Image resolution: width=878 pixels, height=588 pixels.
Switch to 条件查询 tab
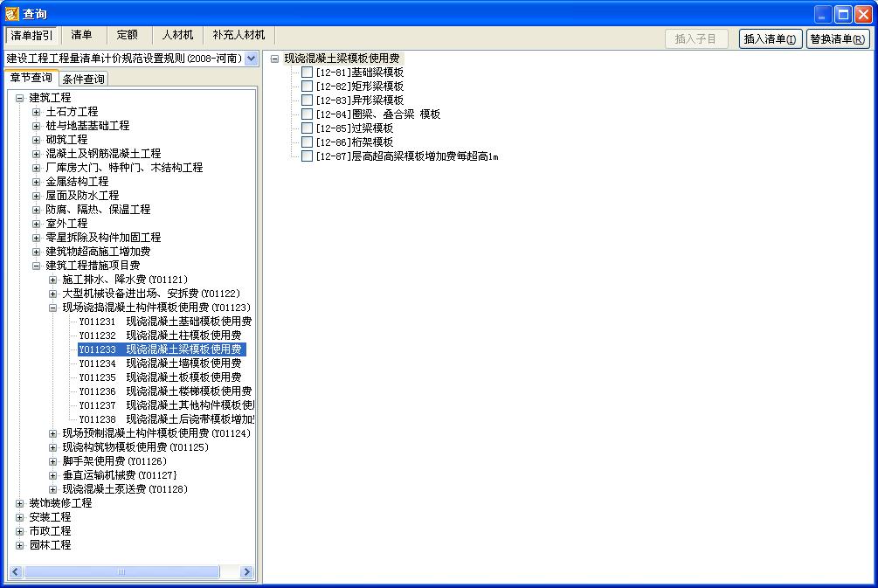[84, 80]
